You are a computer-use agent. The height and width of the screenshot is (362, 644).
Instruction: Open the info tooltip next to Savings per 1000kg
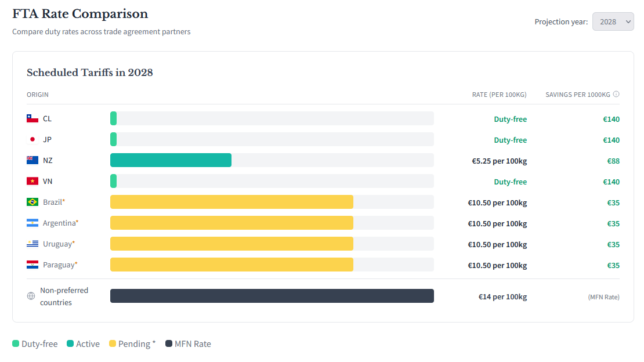coord(617,94)
